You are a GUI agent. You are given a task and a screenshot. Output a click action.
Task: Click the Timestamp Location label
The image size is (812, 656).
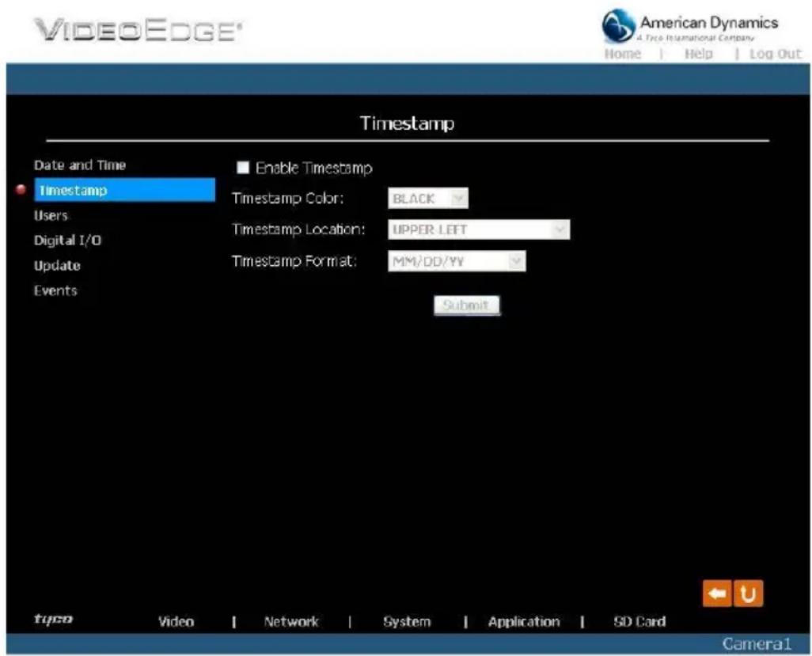pos(299,229)
